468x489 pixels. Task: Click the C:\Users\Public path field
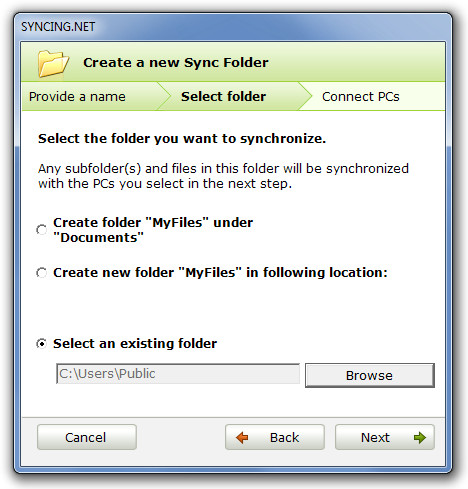178,374
